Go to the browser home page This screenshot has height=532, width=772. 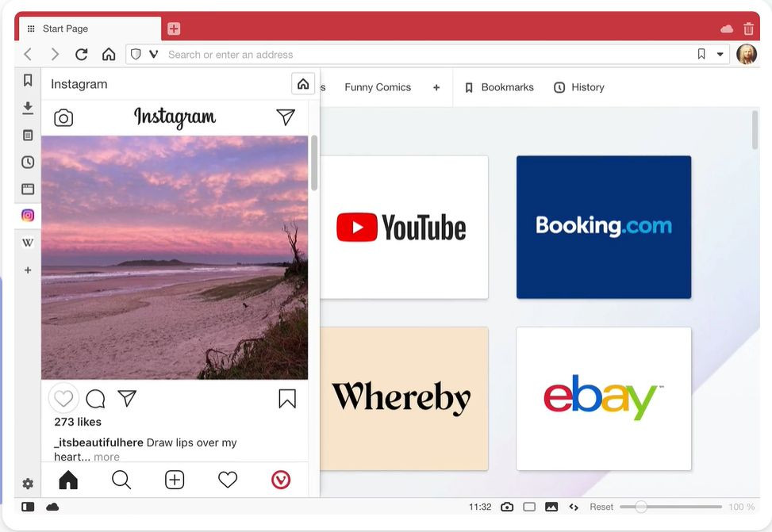[x=109, y=54]
